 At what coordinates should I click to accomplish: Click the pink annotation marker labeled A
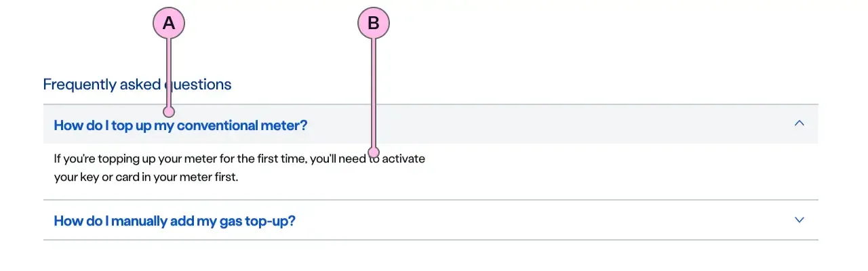click(x=169, y=24)
